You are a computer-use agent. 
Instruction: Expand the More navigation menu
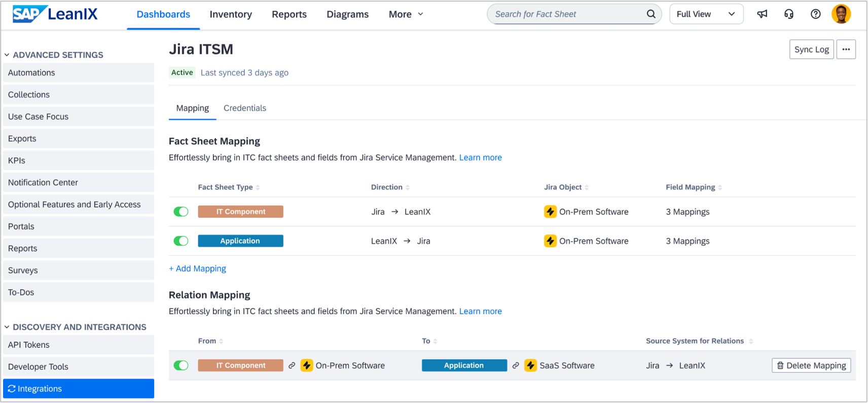[x=406, y=14]
